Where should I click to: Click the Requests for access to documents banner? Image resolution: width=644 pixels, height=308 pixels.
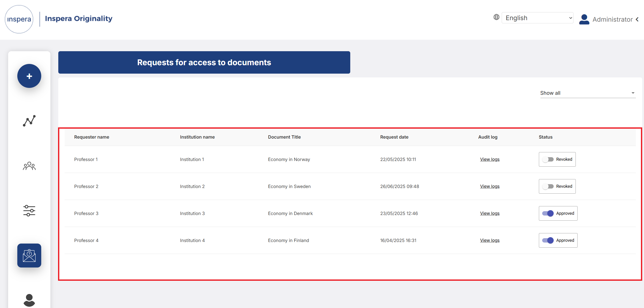pos(204,62)
